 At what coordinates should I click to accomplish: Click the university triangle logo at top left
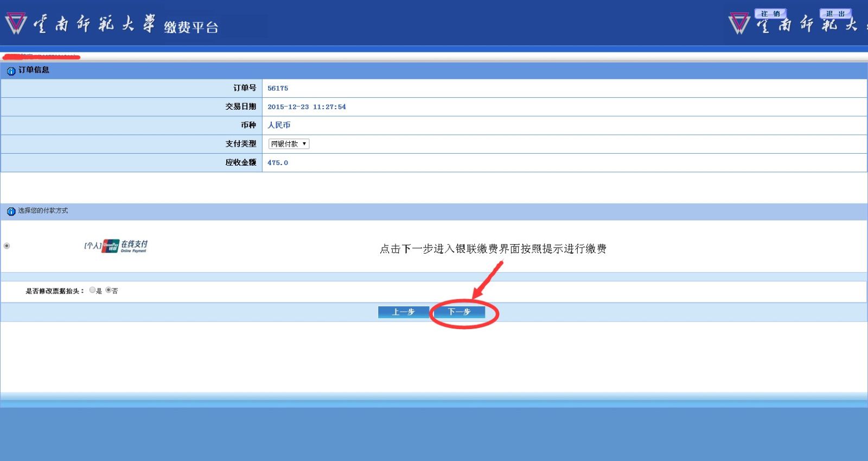16,23
